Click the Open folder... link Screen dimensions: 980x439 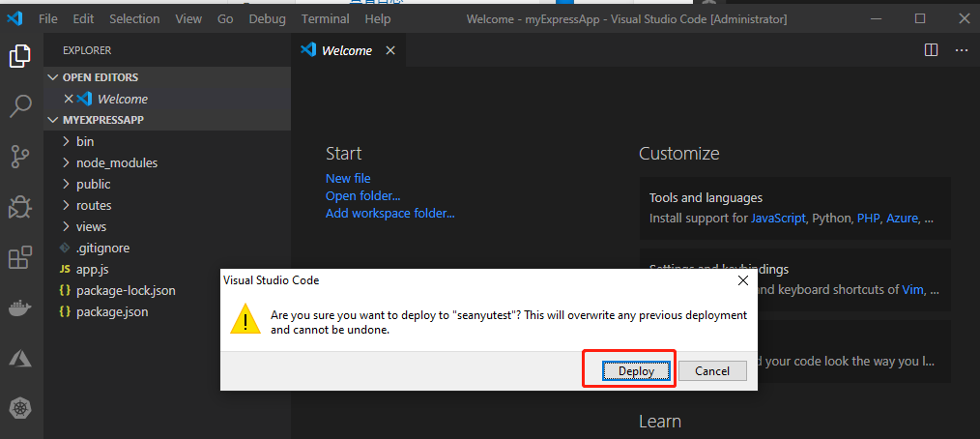[363, 195]
